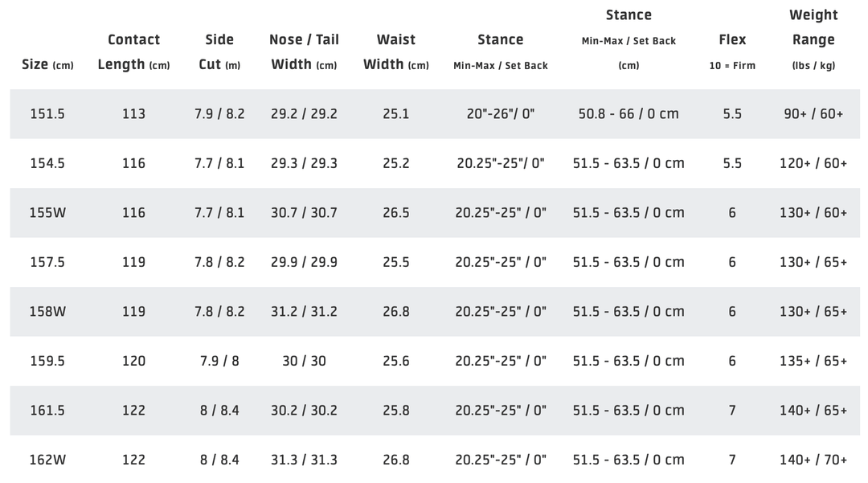Select the Waist Width column header
This screenshot has height=483, width=868.
[x=396, y=52]
